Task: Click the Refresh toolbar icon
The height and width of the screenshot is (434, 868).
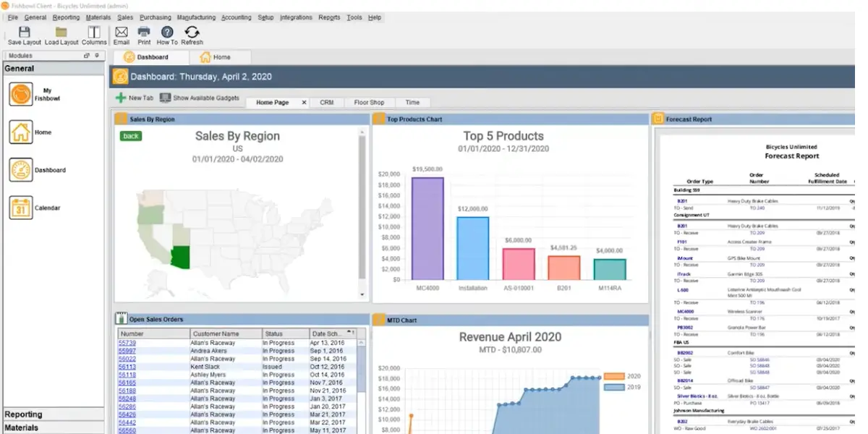Action: pyautogui.click(x=192, y=32)
